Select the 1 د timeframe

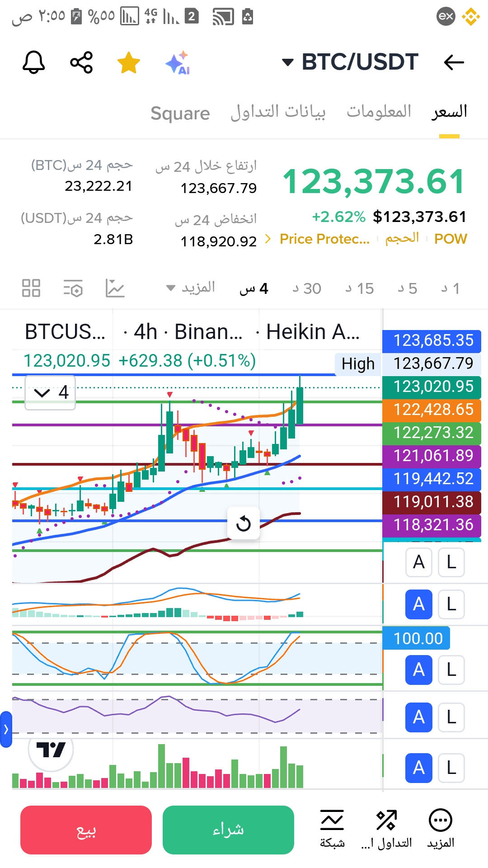[450, 288]
